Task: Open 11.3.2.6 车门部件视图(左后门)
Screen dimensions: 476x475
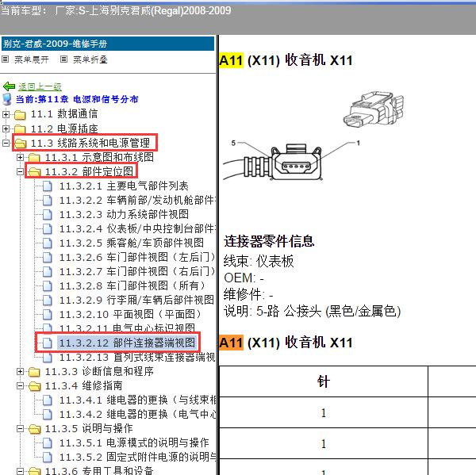Action: (x=137, y=258)
